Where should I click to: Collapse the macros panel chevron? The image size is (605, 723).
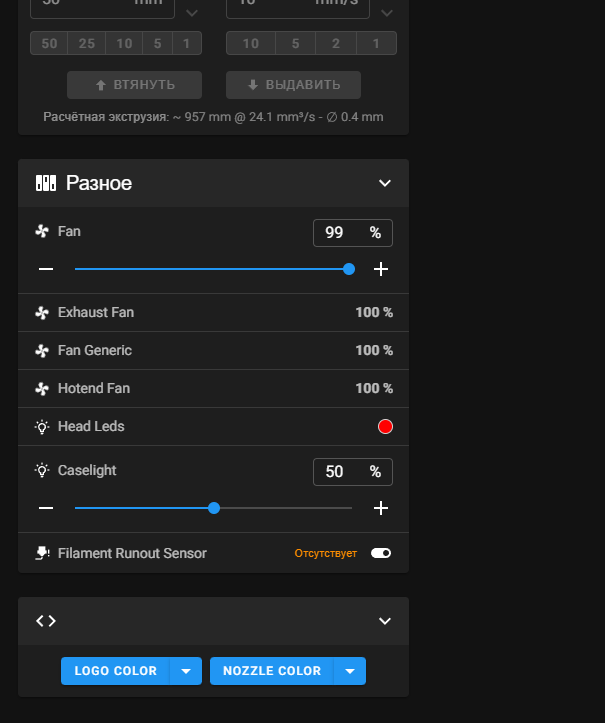pos(385,621)
